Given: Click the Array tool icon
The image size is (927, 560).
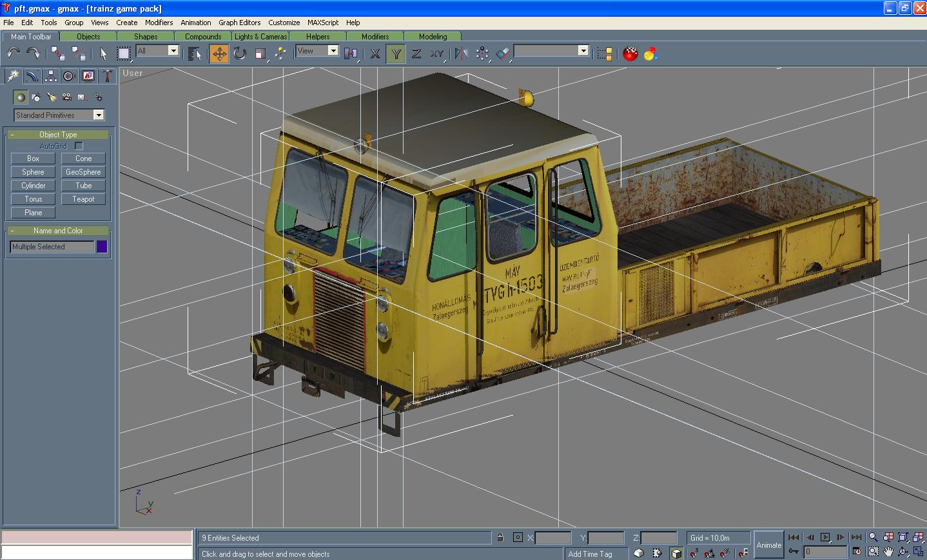Looking at the screenshot, I should (482, 53).
